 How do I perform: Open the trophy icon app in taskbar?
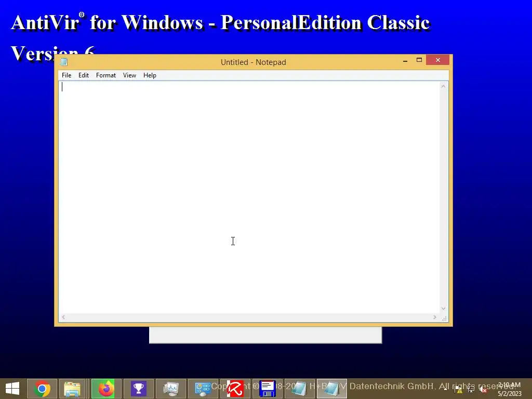pos(138,389)
